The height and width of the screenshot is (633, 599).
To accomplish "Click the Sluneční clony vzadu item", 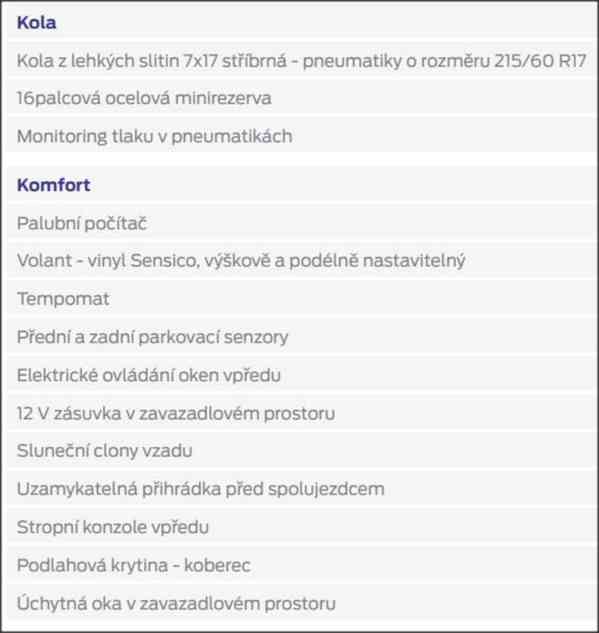I will (x=301, y=451).
